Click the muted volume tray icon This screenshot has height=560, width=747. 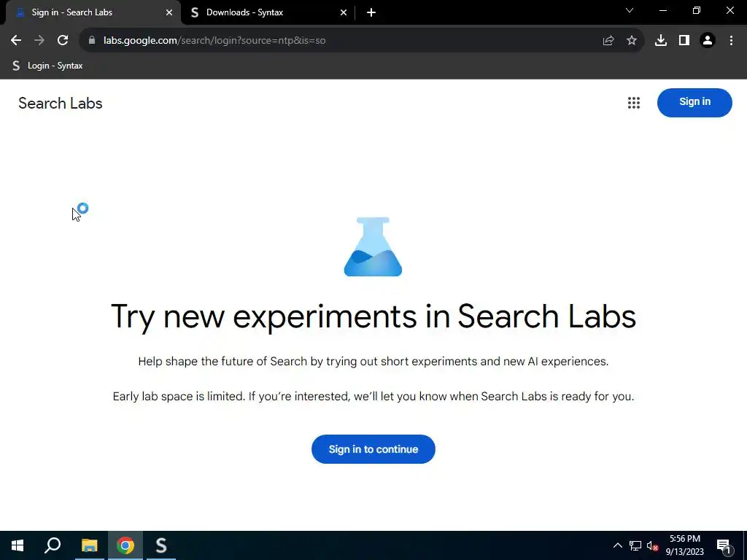[x=652, y=545]
